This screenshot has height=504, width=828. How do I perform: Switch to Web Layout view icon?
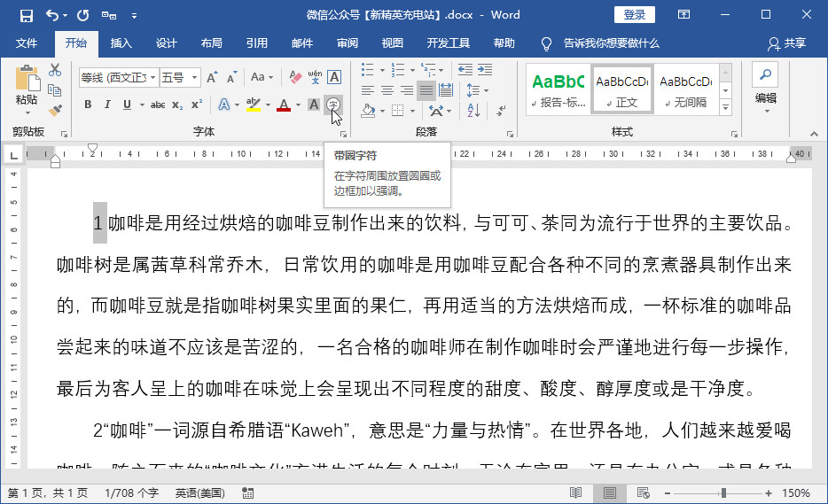[x=644, y=492]
